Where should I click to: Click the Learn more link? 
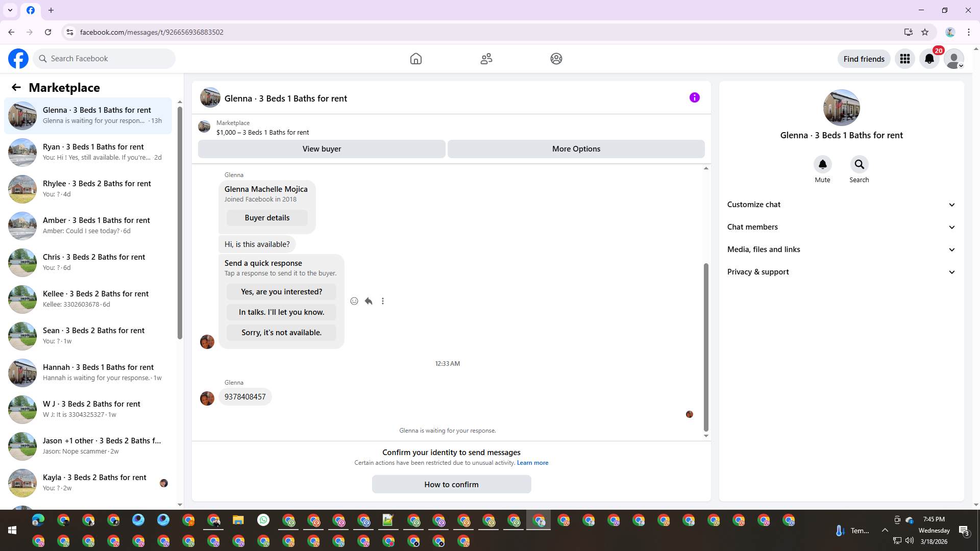[x=532, y=463]
